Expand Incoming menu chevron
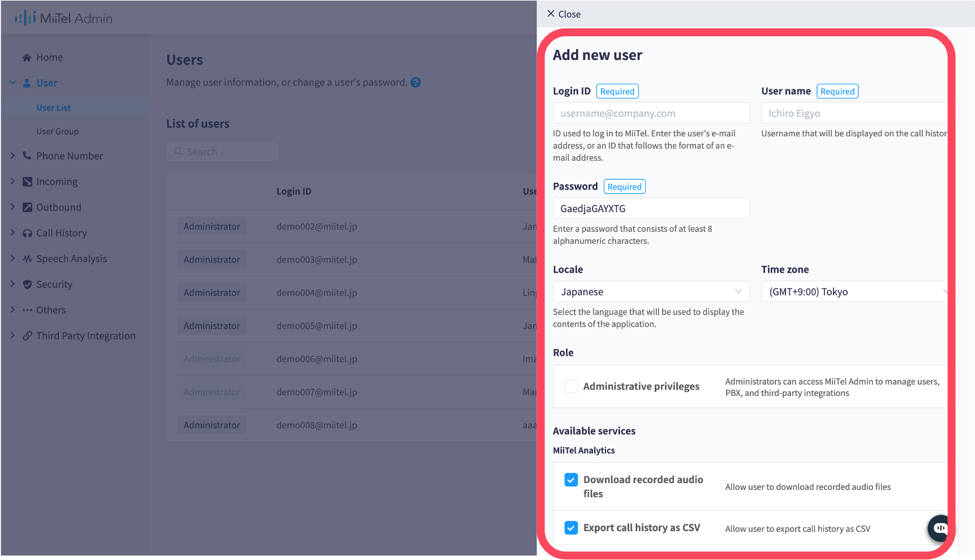 click(x=12, y=181)
